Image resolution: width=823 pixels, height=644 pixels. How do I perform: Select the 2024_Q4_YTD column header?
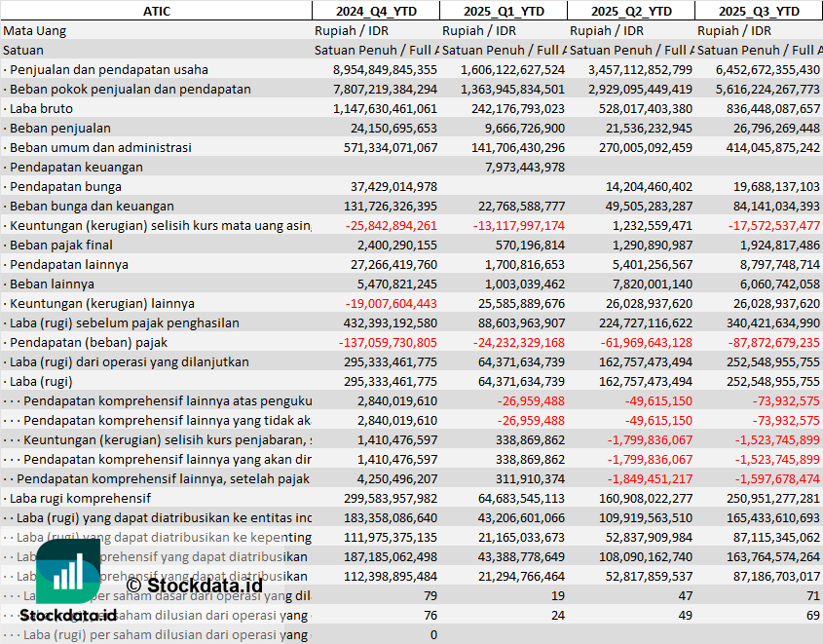(x=375, y=11)
